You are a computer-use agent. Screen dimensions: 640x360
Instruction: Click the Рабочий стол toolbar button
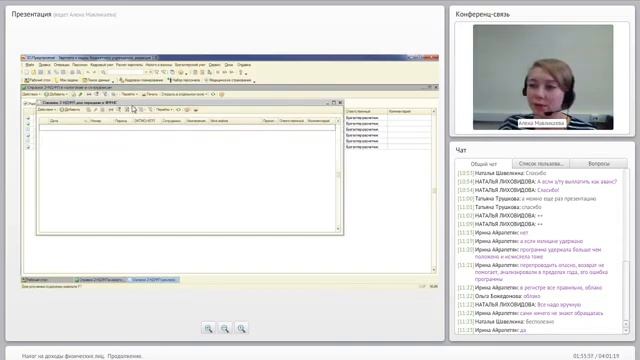point(38,80)
